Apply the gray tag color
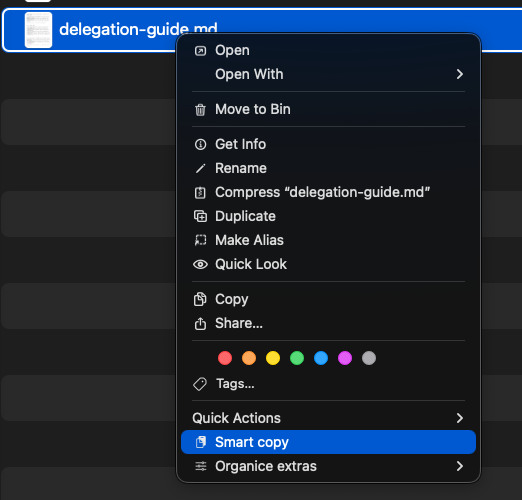This screenshot has width=522, height=500. (x=369, y=358)
